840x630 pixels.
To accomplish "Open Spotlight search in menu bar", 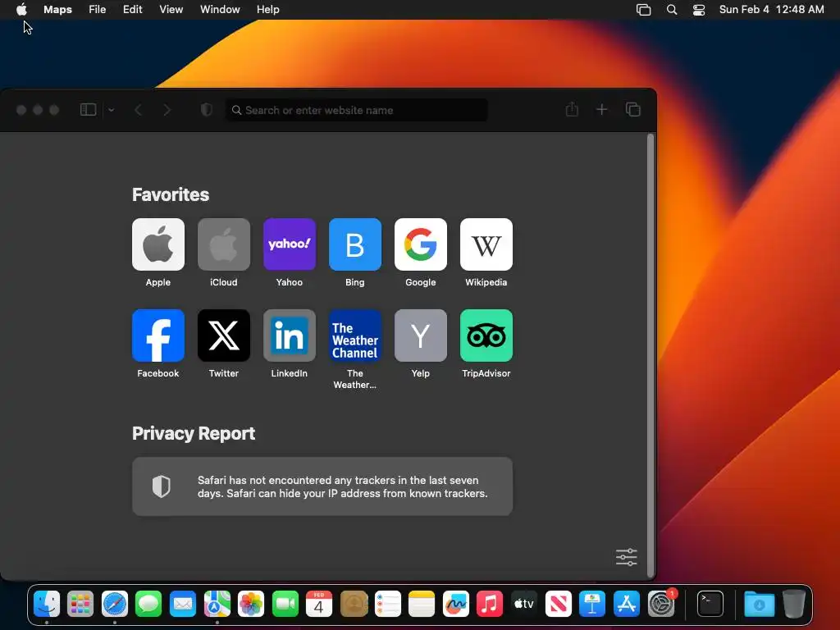I will pyautogui.click(x=672, y=9).
